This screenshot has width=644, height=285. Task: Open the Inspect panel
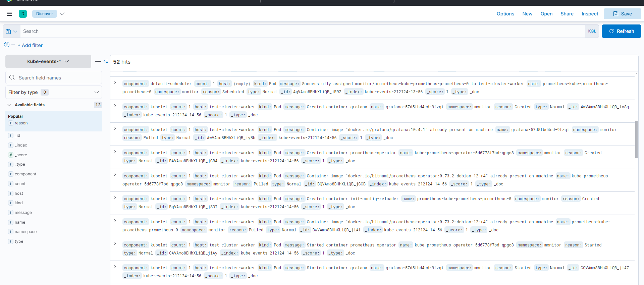pos(590,14)
